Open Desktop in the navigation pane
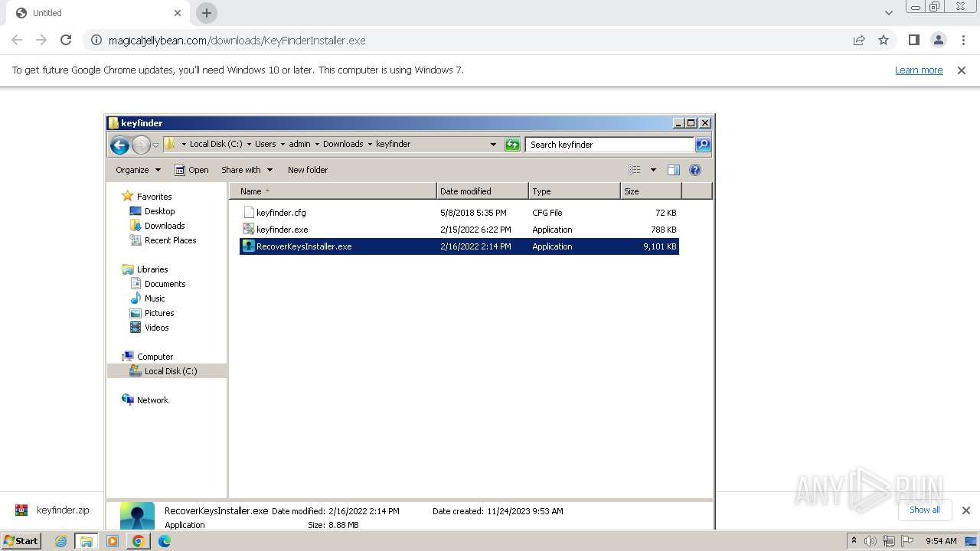Screen dimensions: 980x551 [x=159, y=211]
